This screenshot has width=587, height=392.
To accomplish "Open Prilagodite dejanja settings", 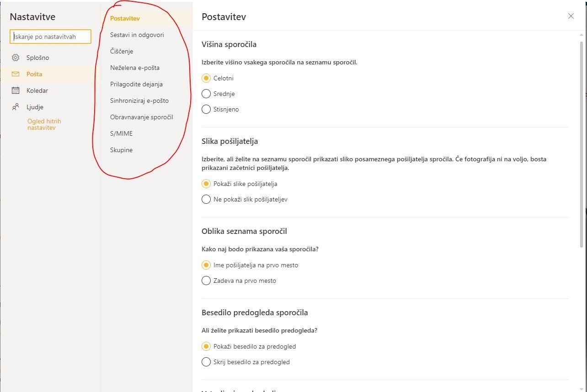I will click(x=136, y=84).
